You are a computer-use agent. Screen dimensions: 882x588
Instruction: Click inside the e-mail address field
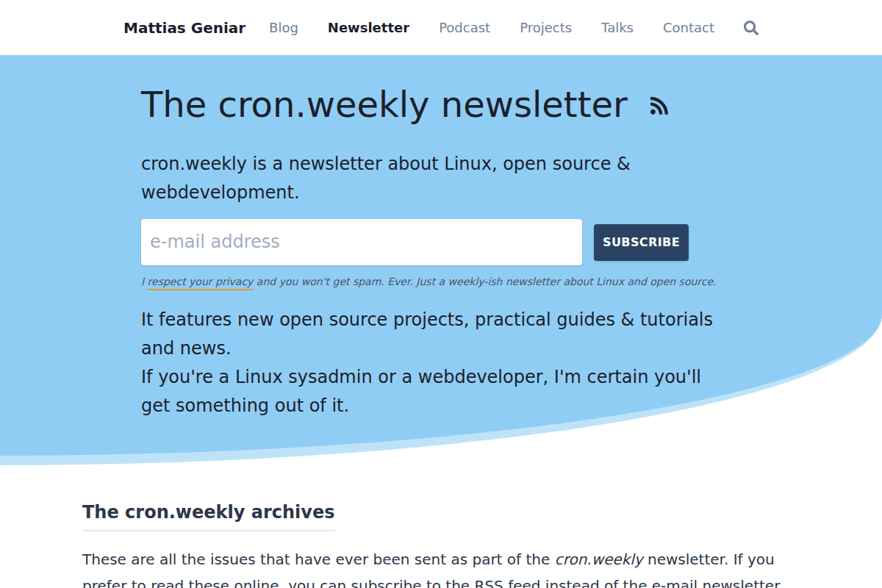coord(362,242)
